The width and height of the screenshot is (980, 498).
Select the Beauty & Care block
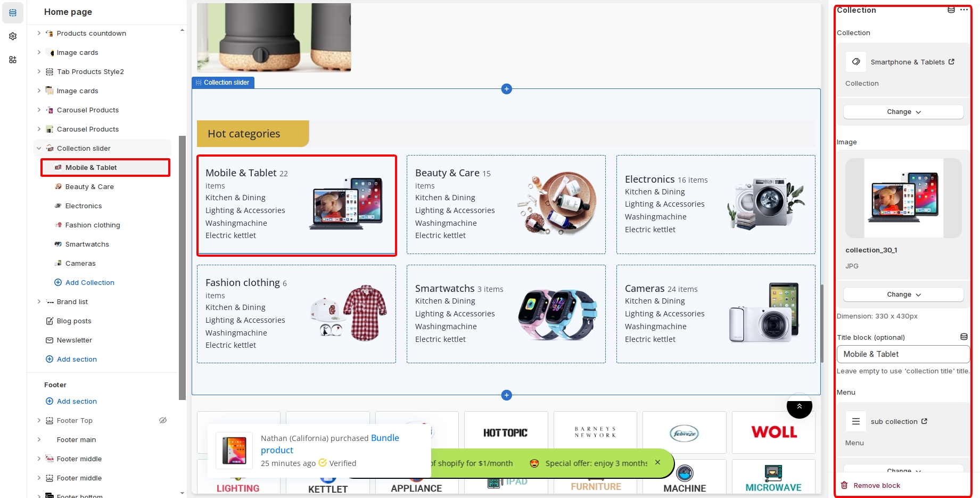coord(89,186)
